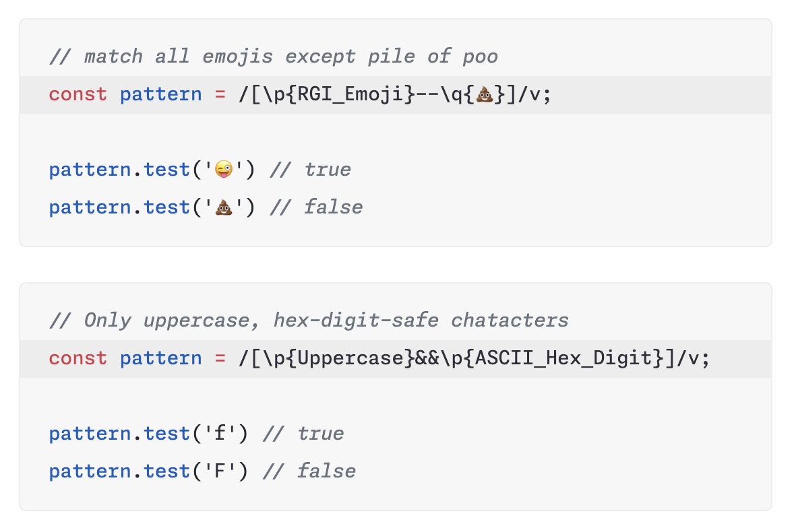This screenshot has height=532, width=794.
Task: Click the '// true' comment in first block
Action: (x=311, y=170)
